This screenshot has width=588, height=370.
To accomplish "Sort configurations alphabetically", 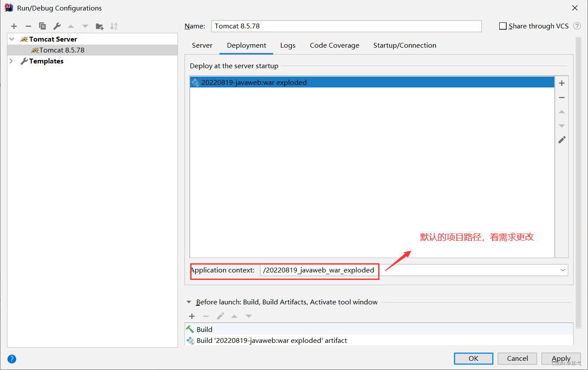I will 114,26.
